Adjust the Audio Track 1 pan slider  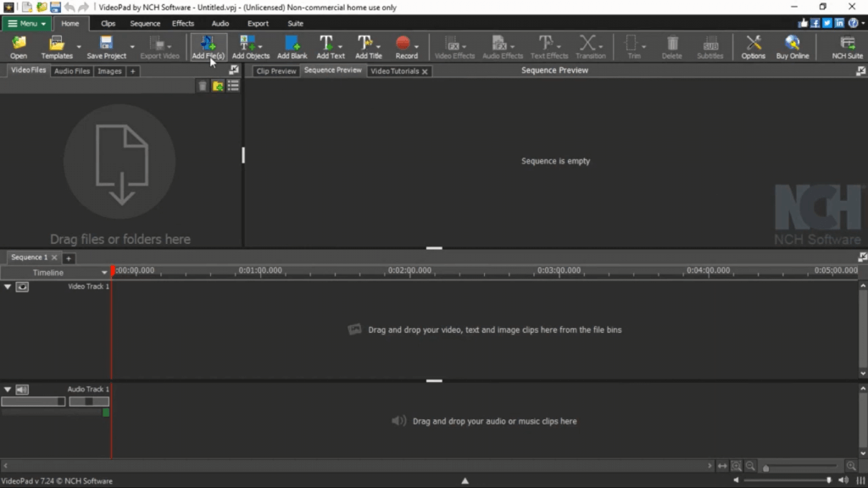[89, 402]
